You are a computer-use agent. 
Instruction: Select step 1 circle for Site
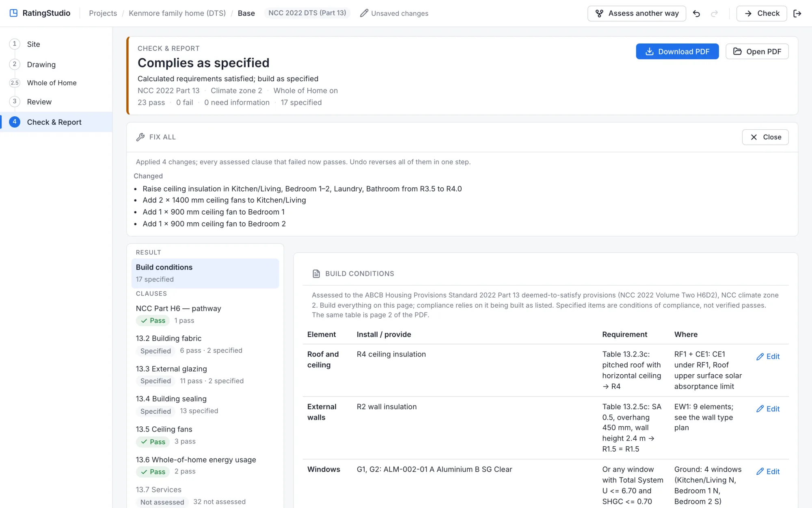point(15,44)
